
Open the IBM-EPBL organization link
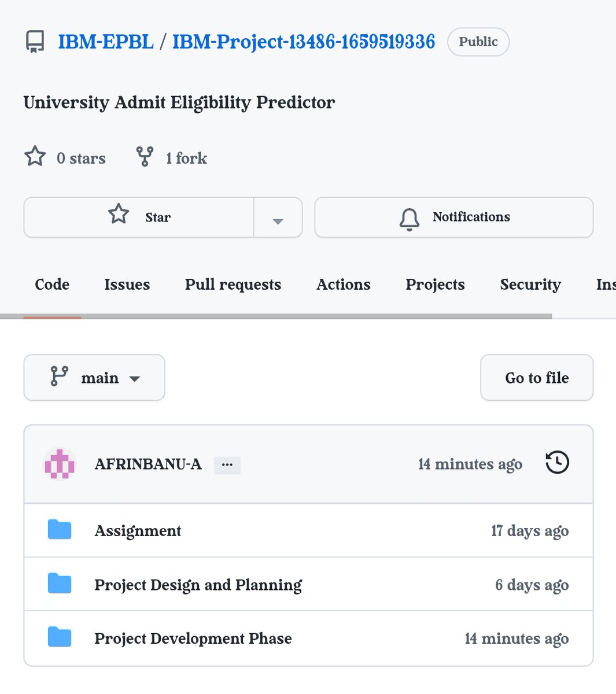[106, 42]
